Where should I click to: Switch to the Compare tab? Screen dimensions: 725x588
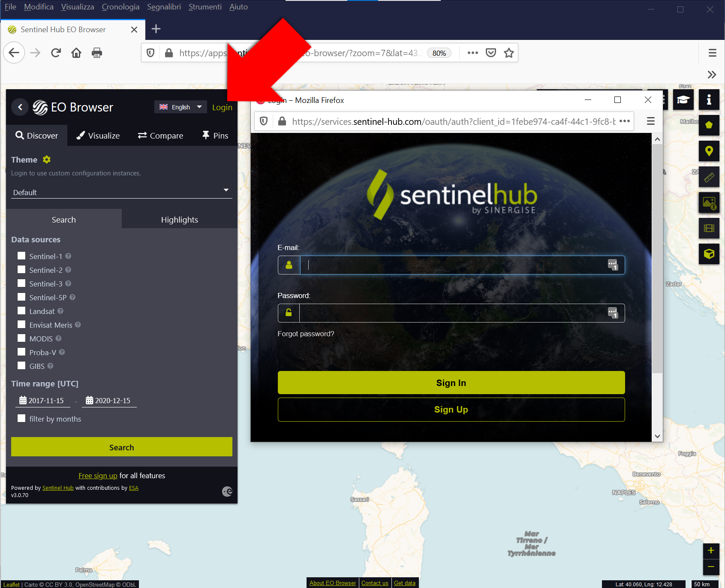coord(160,136)
